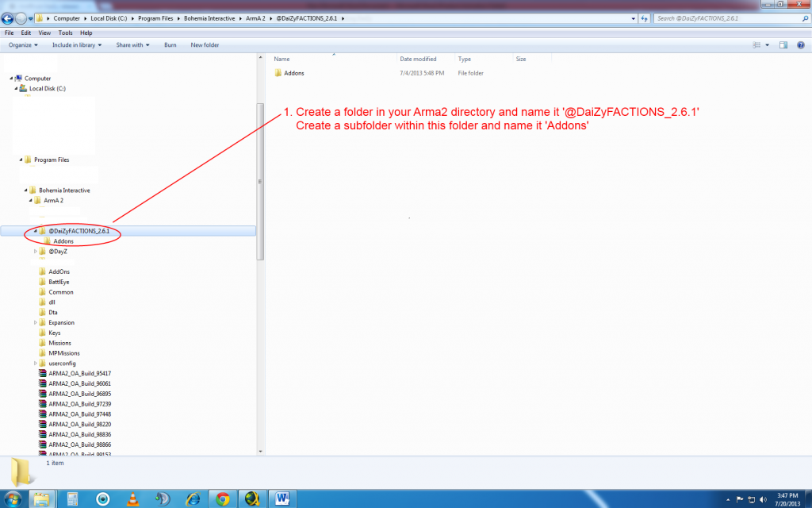Select @DaiZyFACTIONS_2.6.1 in the tree
This screenshot has width=812, height=508.
coord(79,231)
